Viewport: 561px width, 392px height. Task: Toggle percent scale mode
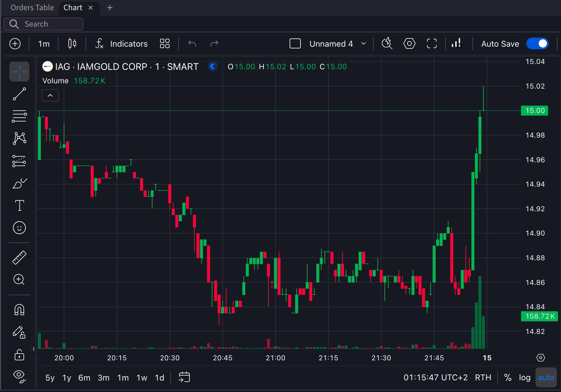508,378
